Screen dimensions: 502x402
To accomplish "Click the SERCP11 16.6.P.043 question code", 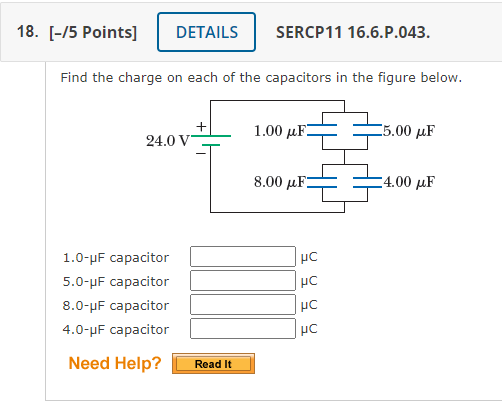I will coord(353,32).
